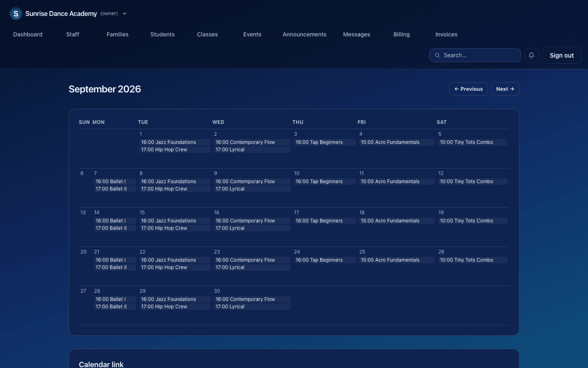Screen dimensions: 588x368
Task: Select Acro Fundamentals on September 4
Action: (x=397, y=142)
